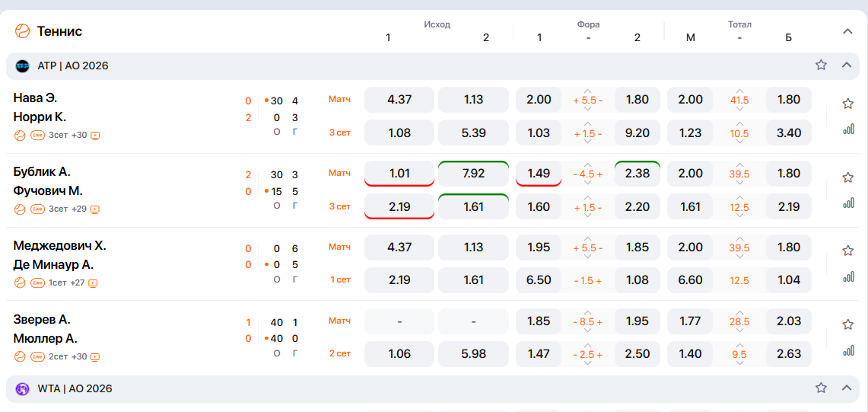Star the WTA | AO 2026 league

[x=821, y=388]
